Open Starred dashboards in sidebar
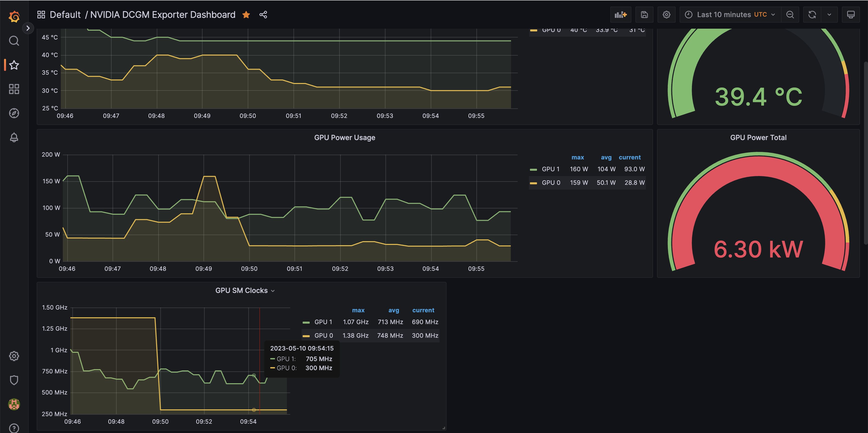This screenshot has height=433, width=868. [x=14, y=65]
